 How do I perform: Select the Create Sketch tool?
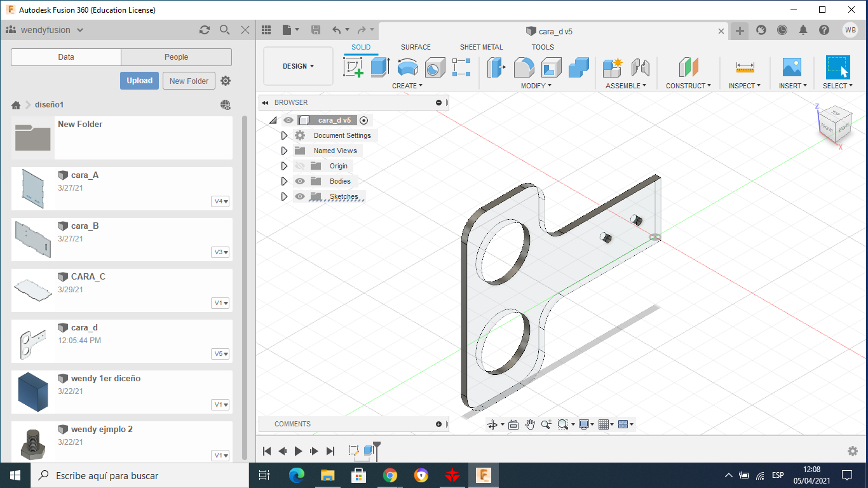tap(353, 67)
